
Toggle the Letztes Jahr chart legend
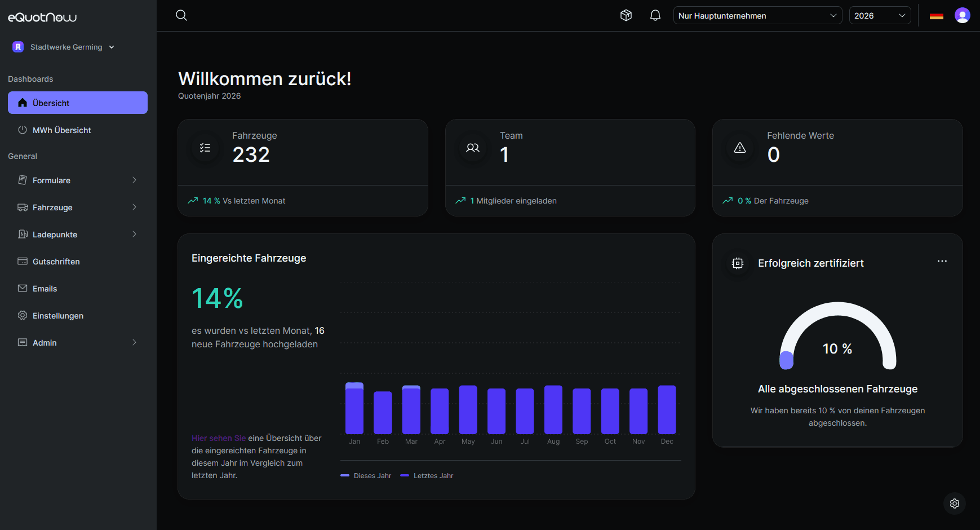tap(427, 475)
